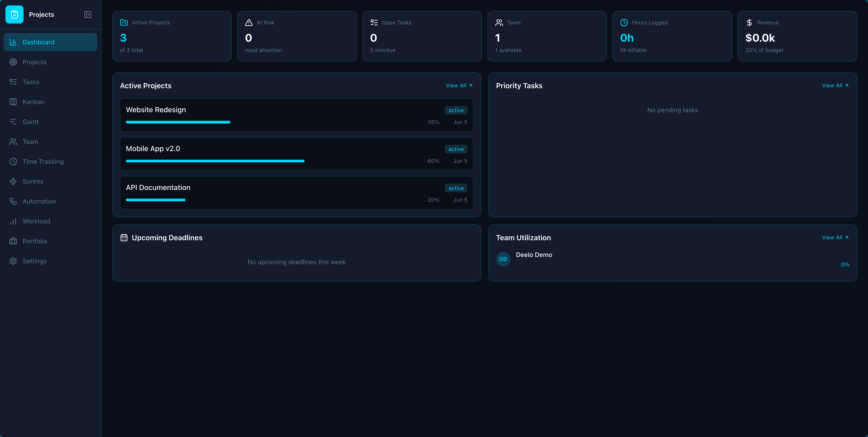The height and width of the screenshot is (437, 868).
Task: Open View All for Active Projects
Action: [459, 85]
